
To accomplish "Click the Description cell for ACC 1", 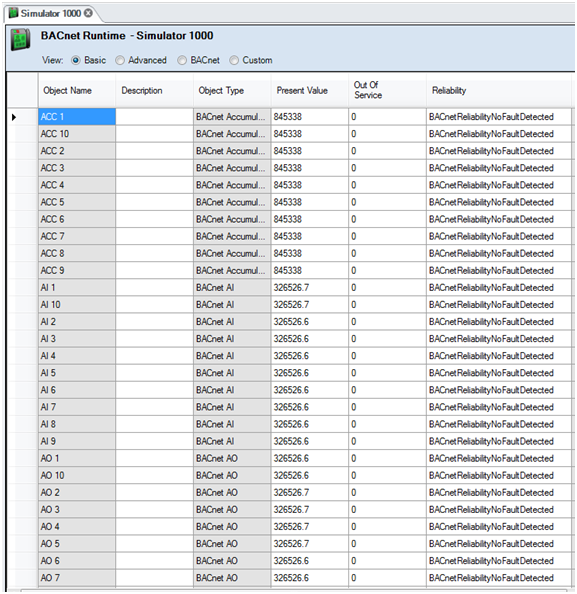I will 155,117.
